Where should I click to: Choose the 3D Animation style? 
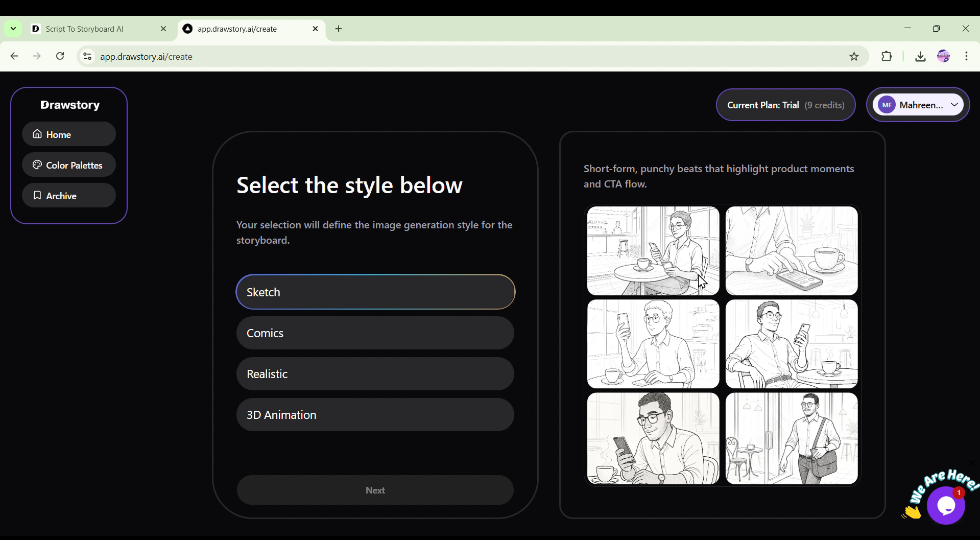pyautogui.click(x=375, y=415)
